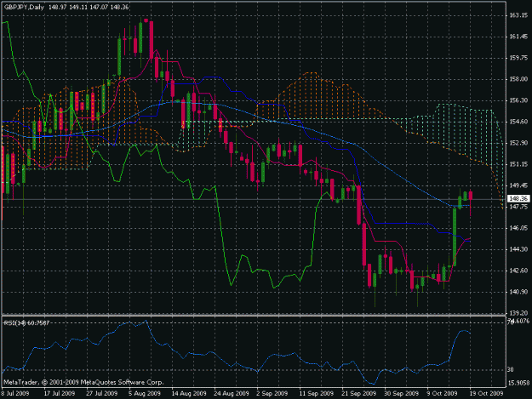The image size is (532, 399).
Task: Click the 19 Oct 2009 date label
Action: coord(486,393)
